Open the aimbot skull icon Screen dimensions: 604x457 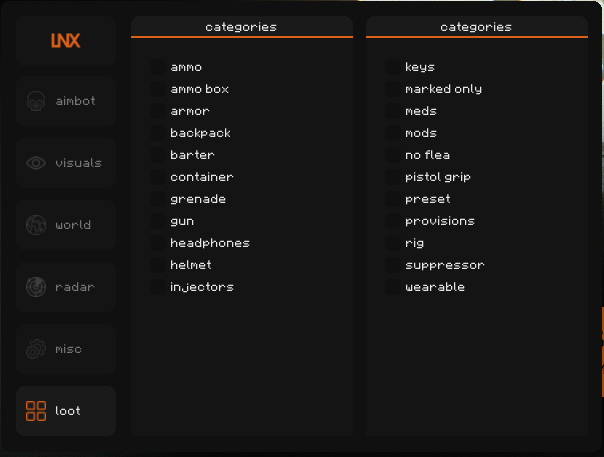pos(36,101)
